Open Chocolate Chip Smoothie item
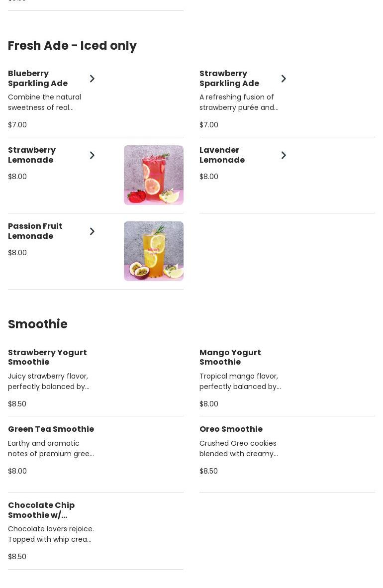Image resolution: width=383 pixels, height=588 pixels. click(x=41, y=510)
